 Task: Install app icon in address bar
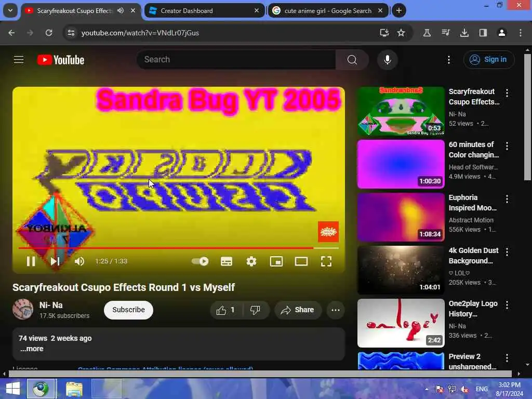[384, 33]
